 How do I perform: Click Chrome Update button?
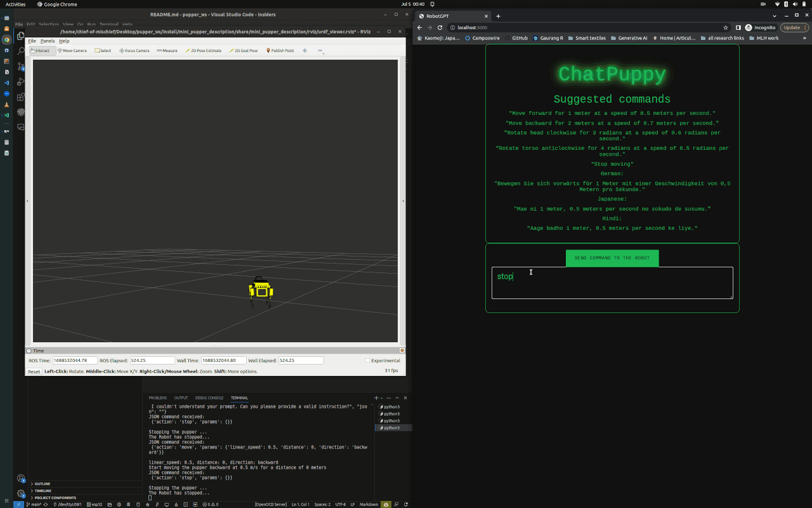[x=795, y=27]
